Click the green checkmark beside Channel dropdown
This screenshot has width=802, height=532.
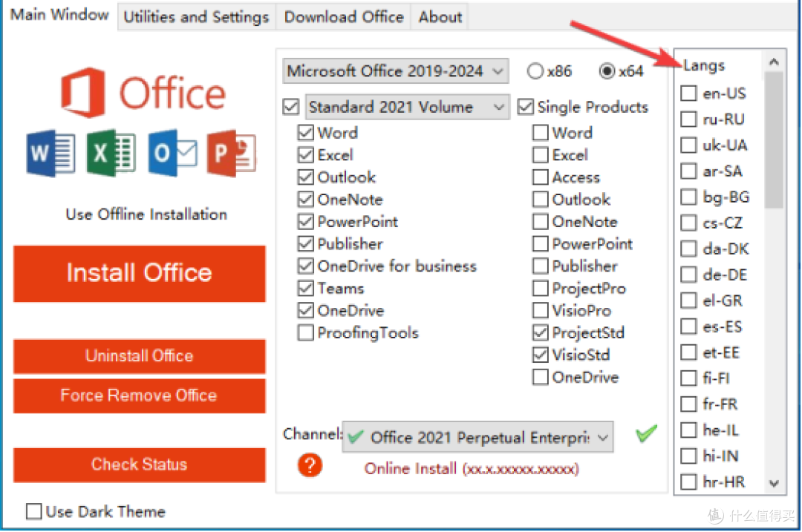point(646,434)
